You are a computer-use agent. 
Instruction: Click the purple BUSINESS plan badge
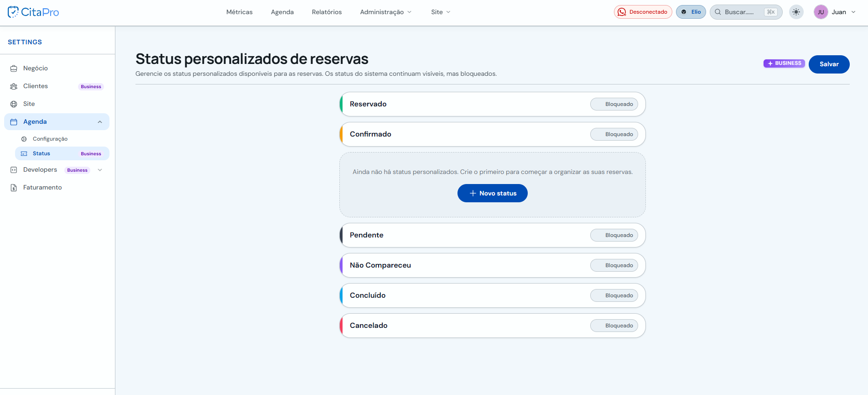[x=784, y=63]
